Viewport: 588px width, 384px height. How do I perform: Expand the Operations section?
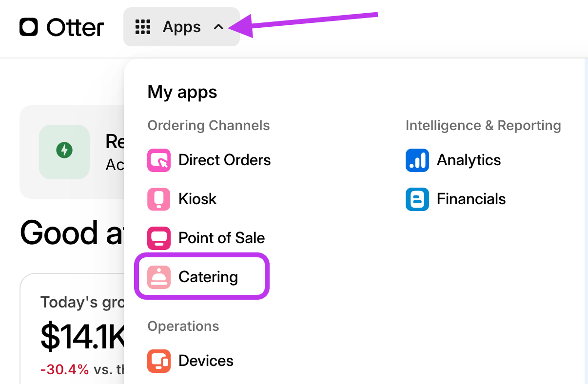click(183, 326)
